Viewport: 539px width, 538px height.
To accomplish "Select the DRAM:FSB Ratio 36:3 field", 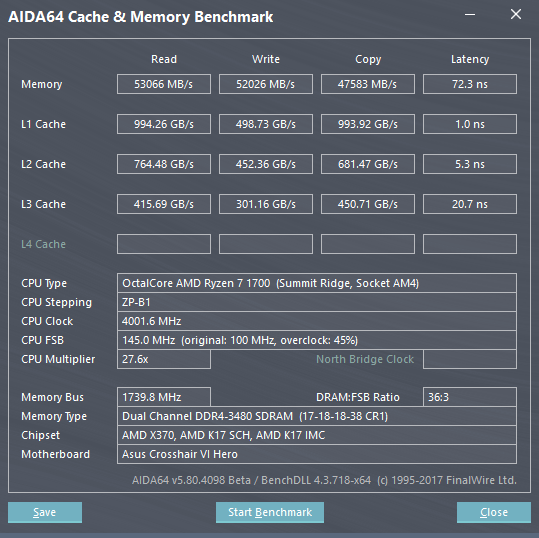I will [x=470, y=397].
